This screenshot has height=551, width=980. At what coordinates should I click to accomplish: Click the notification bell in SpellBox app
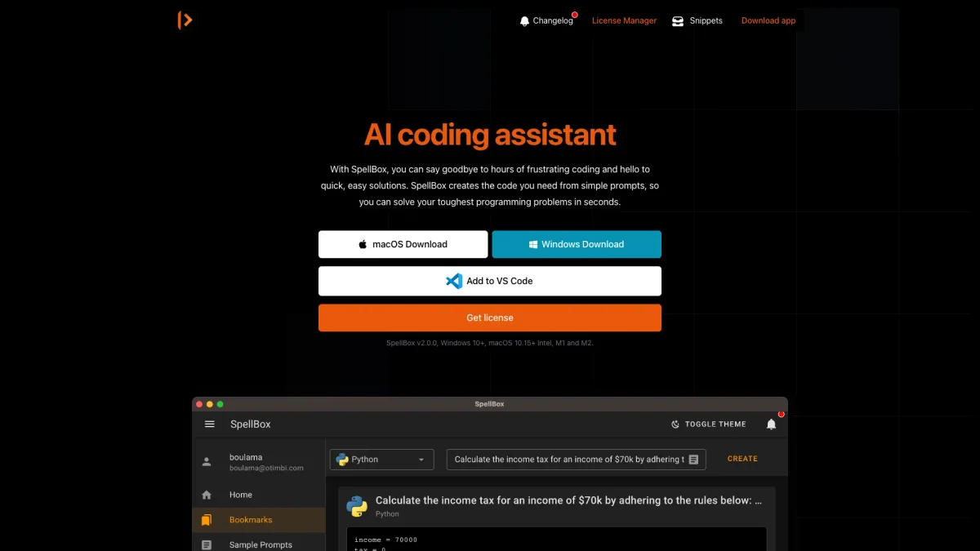[771, 424]
